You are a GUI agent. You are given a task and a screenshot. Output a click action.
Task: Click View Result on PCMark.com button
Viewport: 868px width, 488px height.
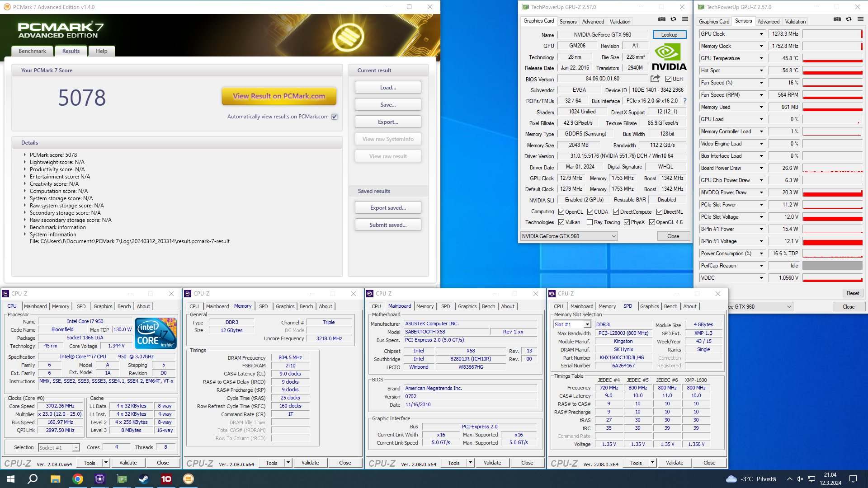[x=279, y=96]
